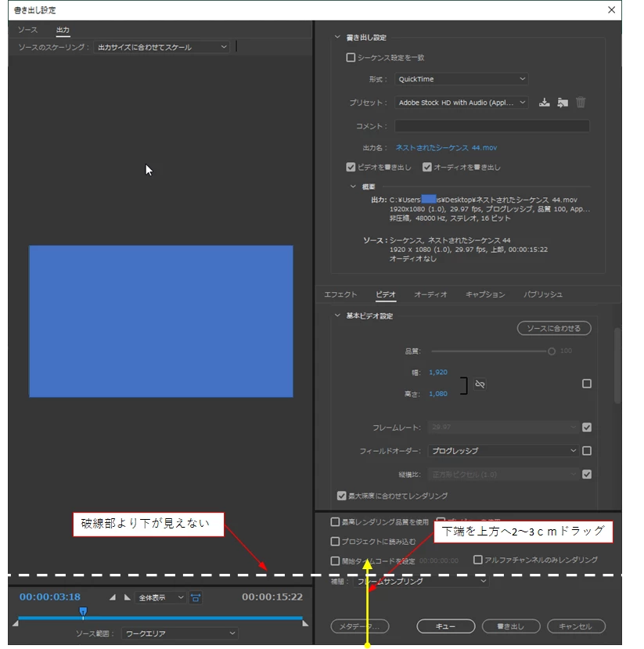Click the ソースに合わせる button
This screenshot has width=644, height=649.
tap(554, 328)
